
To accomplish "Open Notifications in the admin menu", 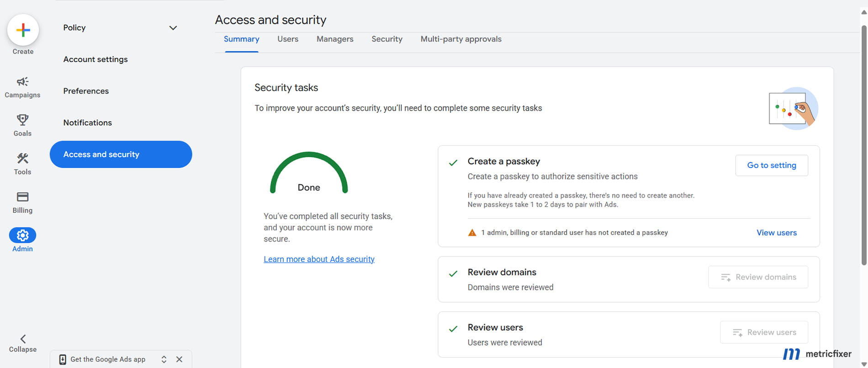I will point(88,123).
